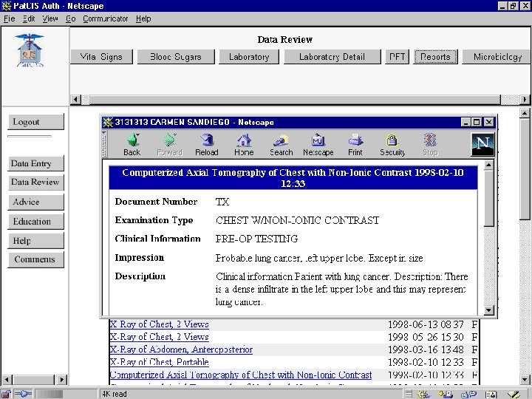
Task: Open the Home toolbar icon
Action: pyautogui.click(x=244, y=145)
